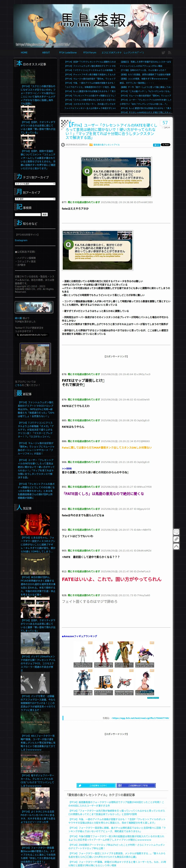Click the Amazon rank 5 blue-white robot figure
186x868 pixels.
[x=83, y=682]
